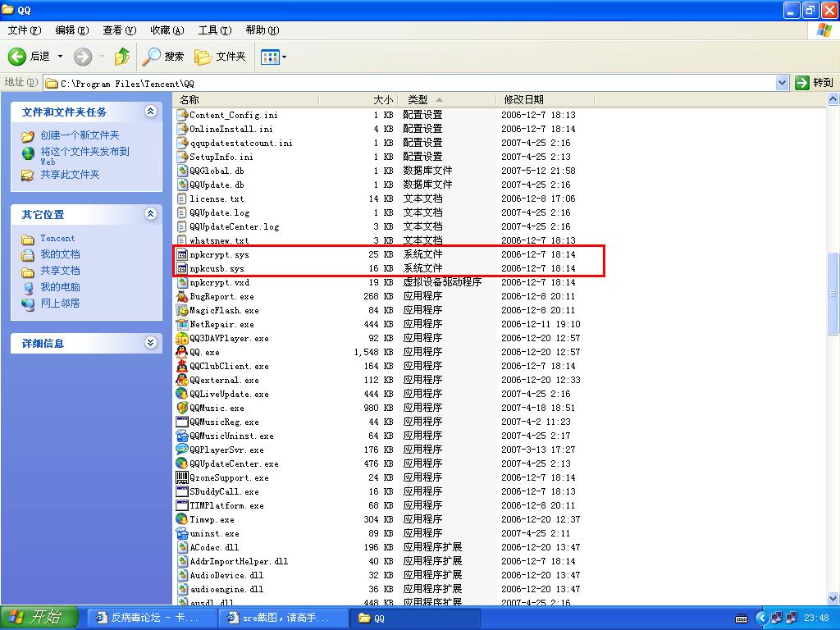Image resolution: width=840 pixels, height=630 pixels.
Task: Select the QzoneSupport.exe icon
Action: click(182, 477)
